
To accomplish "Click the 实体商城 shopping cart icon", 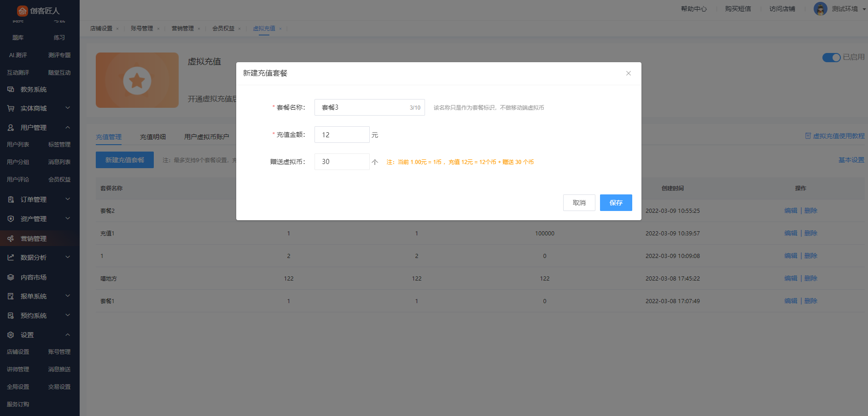I will (11, 108).
